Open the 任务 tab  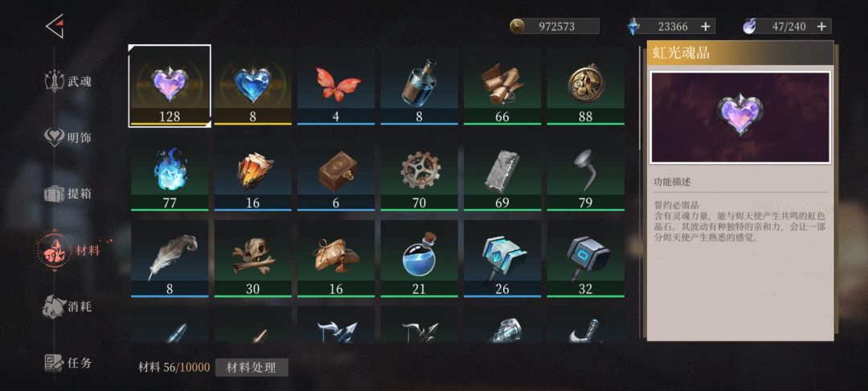68,363
